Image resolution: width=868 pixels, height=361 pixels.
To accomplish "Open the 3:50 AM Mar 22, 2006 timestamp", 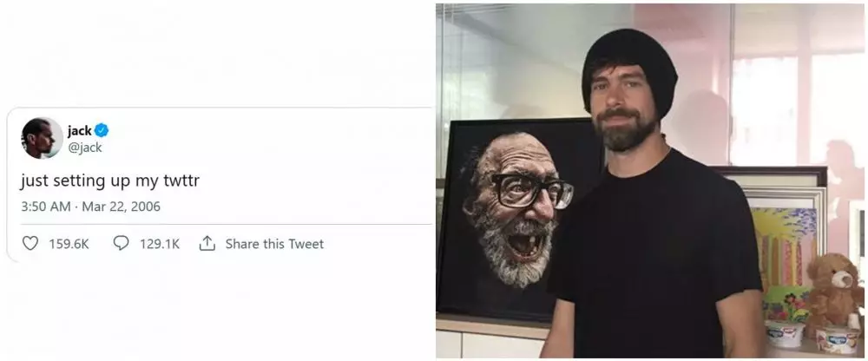I will point(90,207).
